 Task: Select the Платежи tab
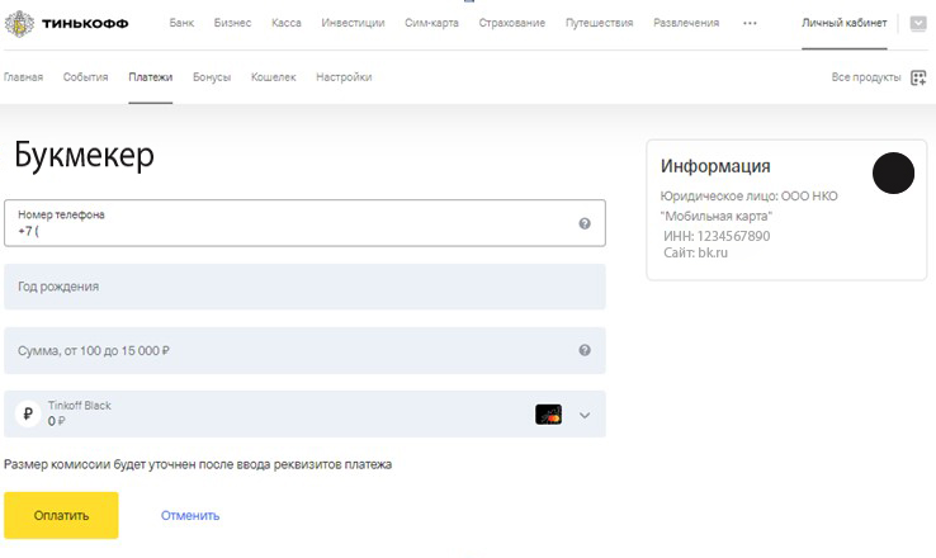(150, 77)
